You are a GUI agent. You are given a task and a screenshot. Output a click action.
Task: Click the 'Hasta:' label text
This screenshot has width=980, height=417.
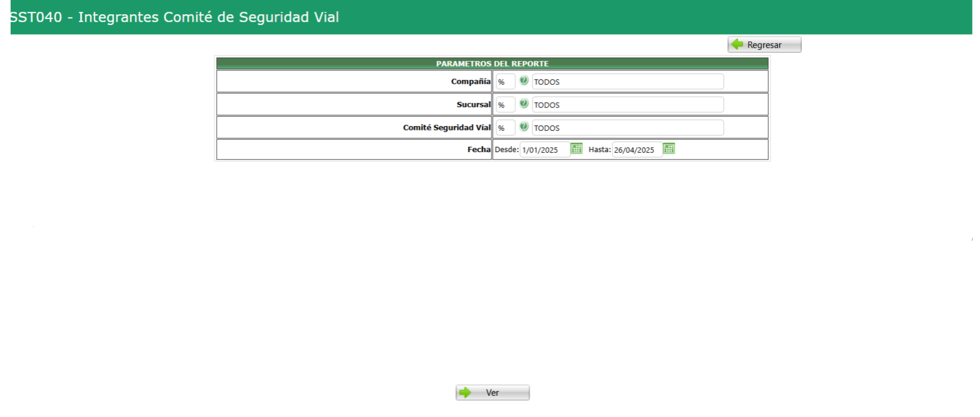pyautogui.click(x=600, y=150)
